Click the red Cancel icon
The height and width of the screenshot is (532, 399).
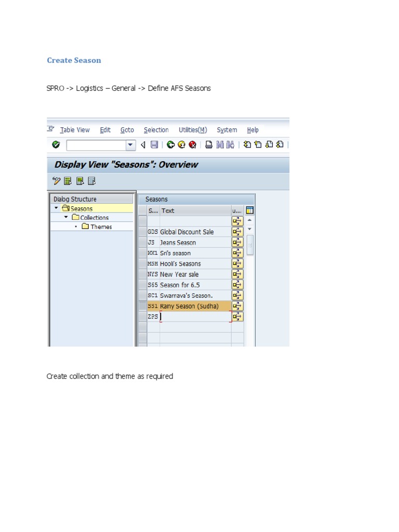[x=192, y=145]
